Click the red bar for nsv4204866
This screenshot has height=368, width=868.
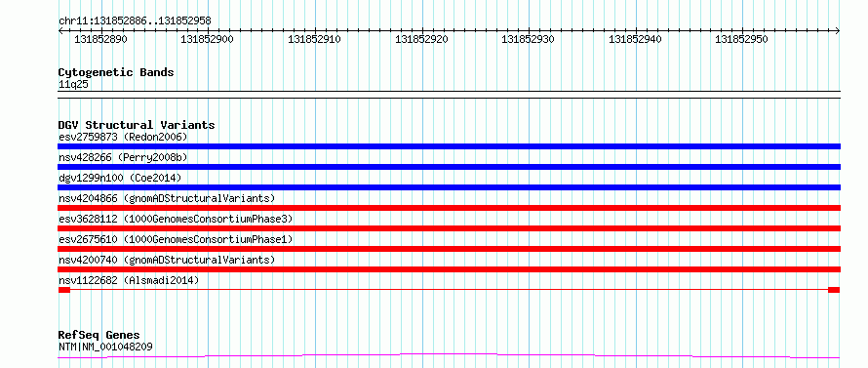coord(449,208)
